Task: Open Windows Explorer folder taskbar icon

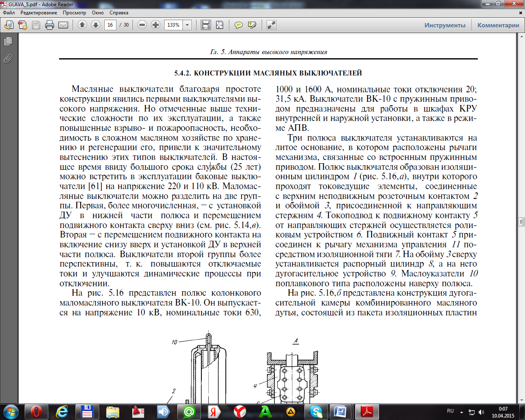Action: (113, 412)
